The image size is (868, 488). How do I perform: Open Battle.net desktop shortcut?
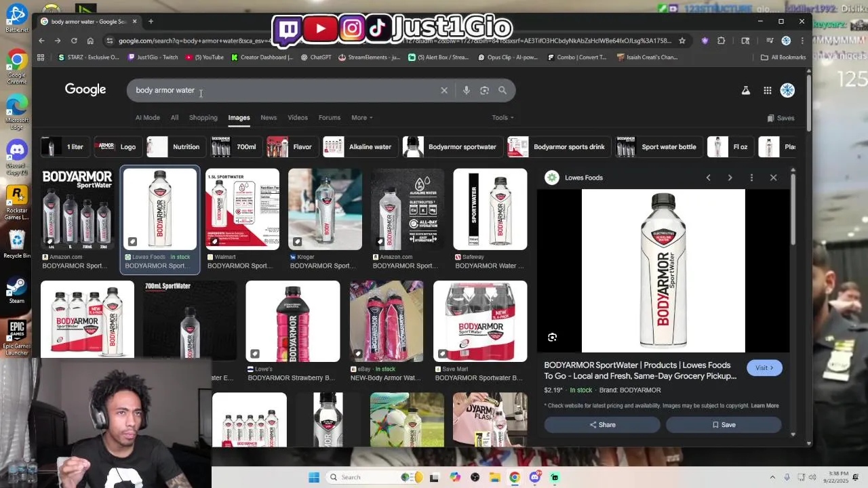(x=17, y=18)
